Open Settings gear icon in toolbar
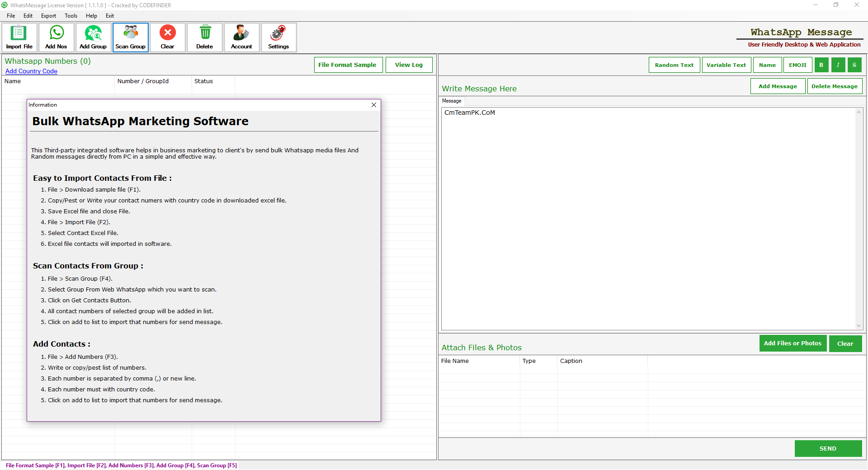 pos(278,38)
